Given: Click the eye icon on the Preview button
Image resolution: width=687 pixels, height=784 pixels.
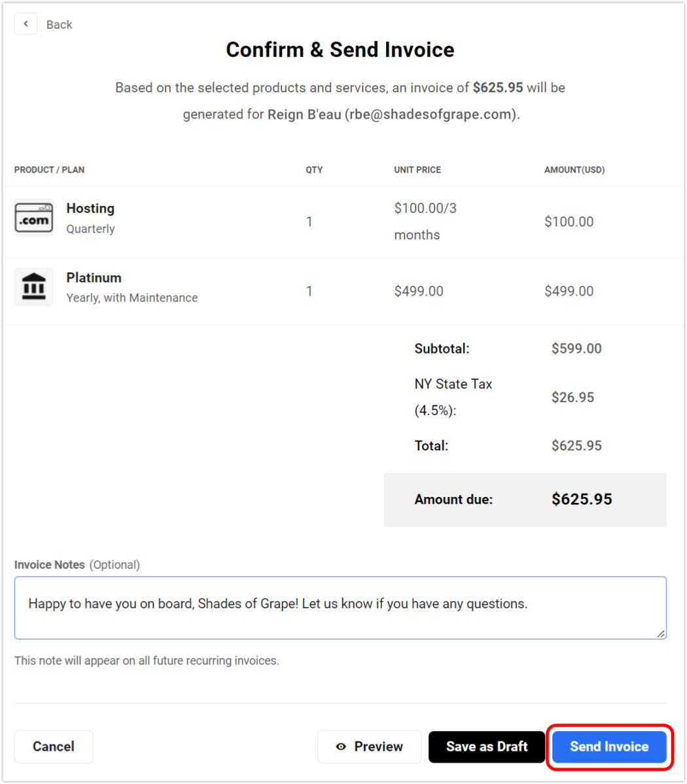Looking at the screenshot, I should click(x=341, y=746).
